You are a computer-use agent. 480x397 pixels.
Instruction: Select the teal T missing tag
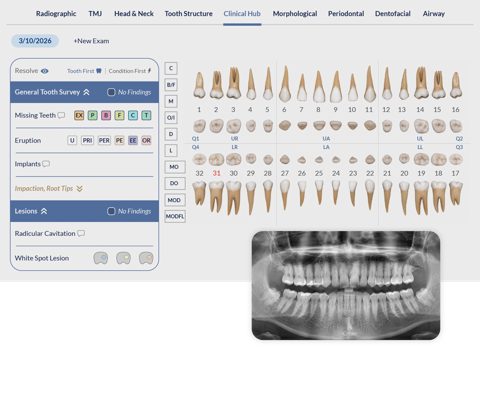146,116
